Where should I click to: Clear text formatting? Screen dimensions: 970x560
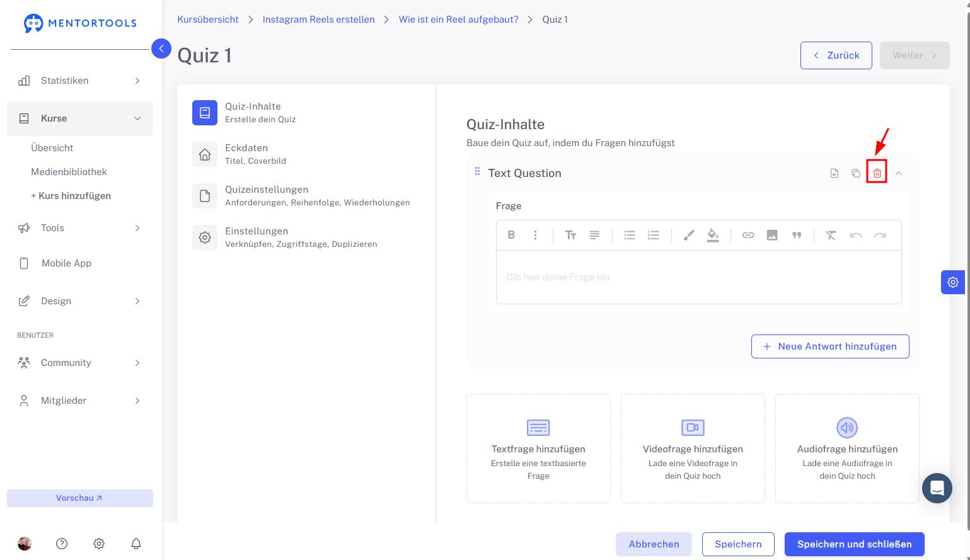[831, 235]
